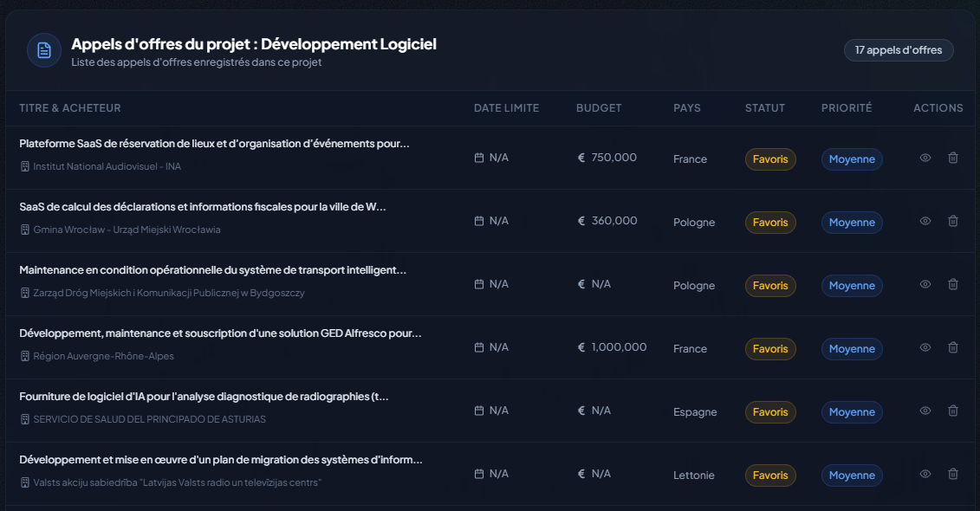This screenshot has height=511, width=980.
Task: Show the Région Auvergne-Rhône-Alpes tender details
Action: tap(925, 348)
